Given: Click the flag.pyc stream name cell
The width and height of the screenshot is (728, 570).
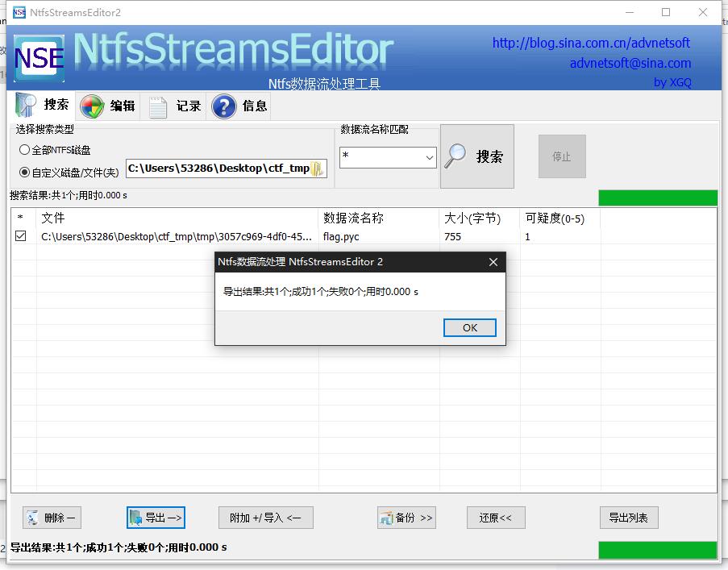Looking at the screenshot, I should (x=341, y=237).
